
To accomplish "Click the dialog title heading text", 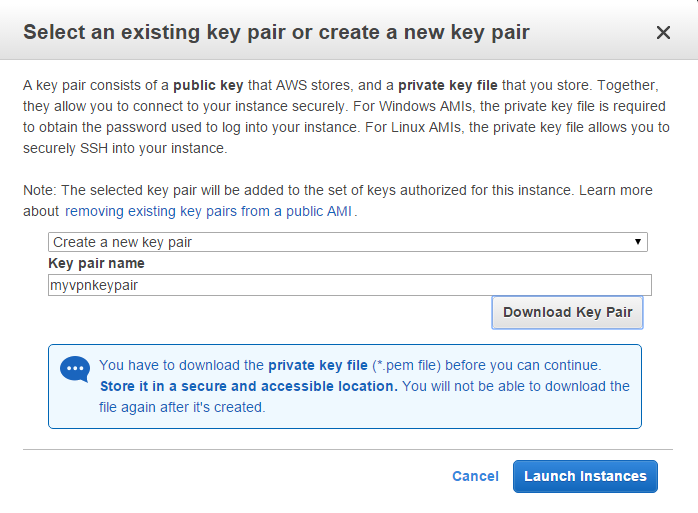I will tap(276, 33).
